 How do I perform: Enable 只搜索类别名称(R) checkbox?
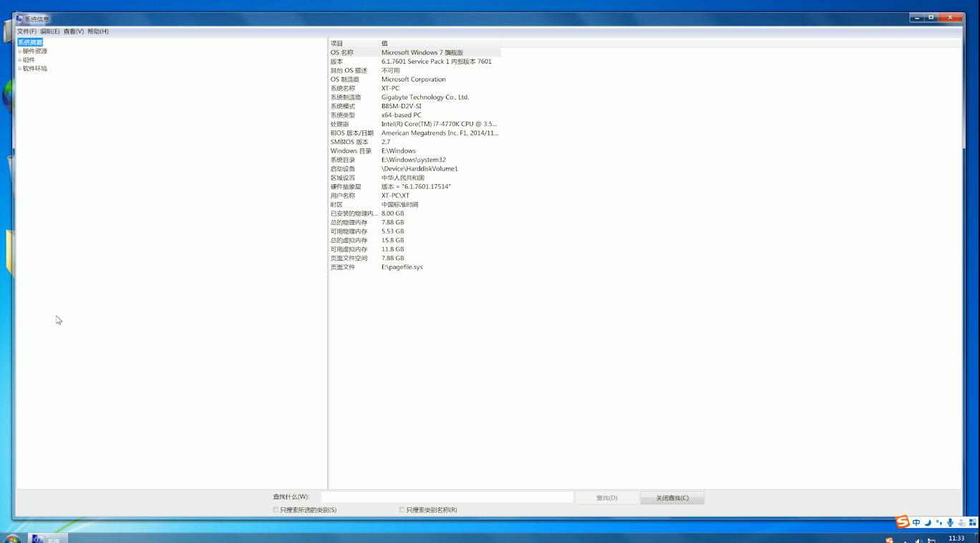(402, 510)
